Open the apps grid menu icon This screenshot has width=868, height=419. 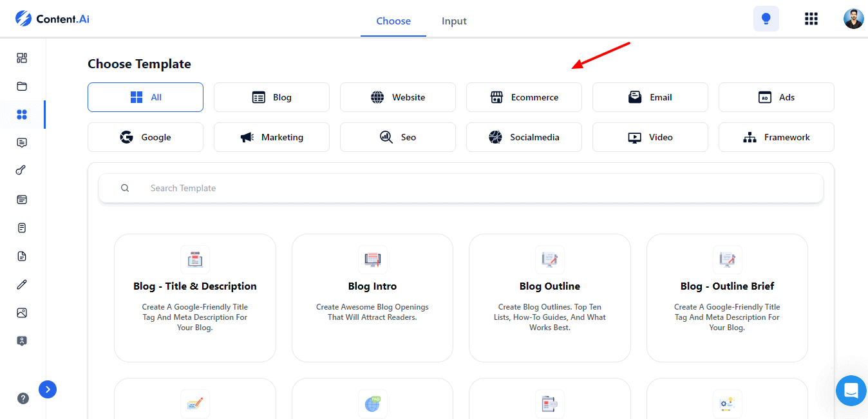pyautogui.click(x=811, y=19)
